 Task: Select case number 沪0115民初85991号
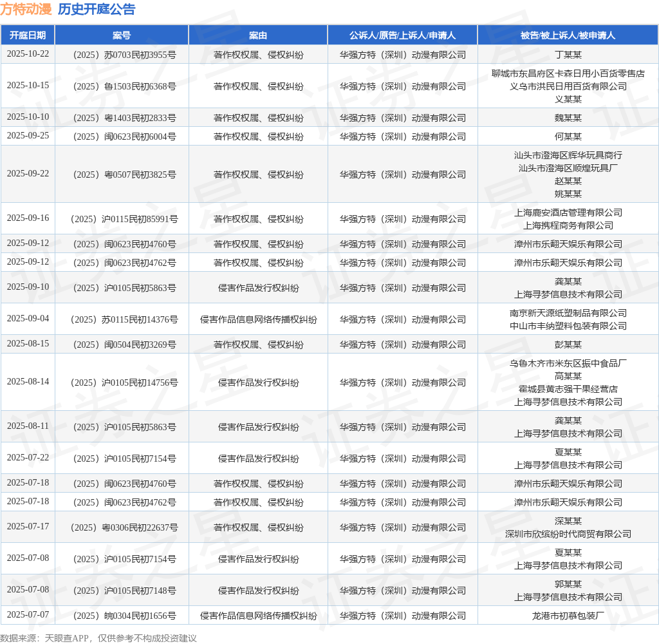[x=124, y=219]
